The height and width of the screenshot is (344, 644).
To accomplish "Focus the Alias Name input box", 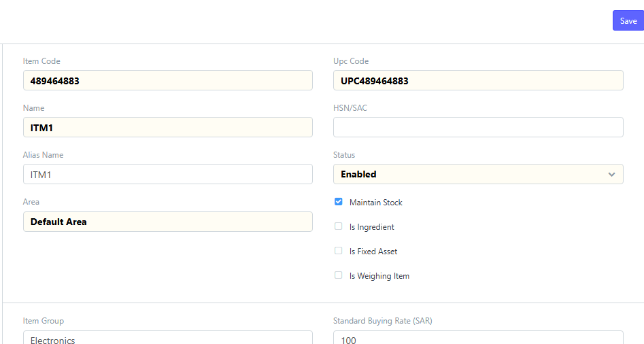I will [167, 174].
